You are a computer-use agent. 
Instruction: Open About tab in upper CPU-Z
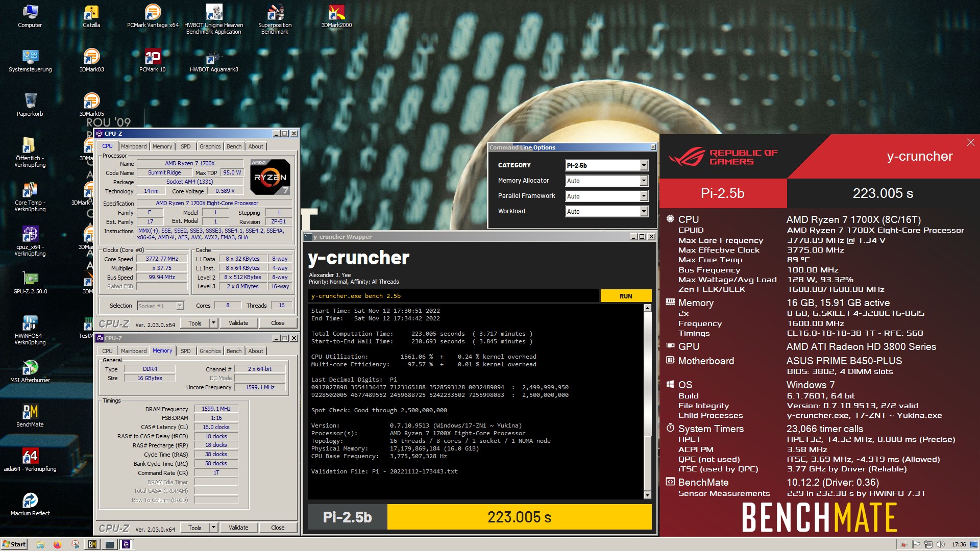point(256,146)
